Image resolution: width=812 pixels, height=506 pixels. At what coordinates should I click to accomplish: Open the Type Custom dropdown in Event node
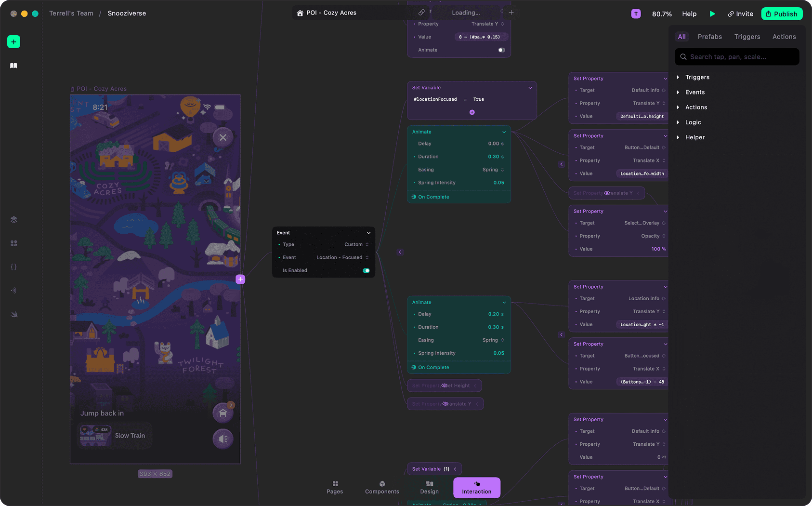click(356, 244)
